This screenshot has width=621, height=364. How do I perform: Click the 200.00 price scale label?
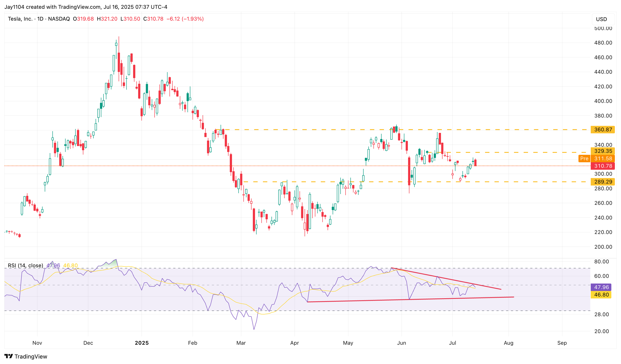tap(603, 247)
